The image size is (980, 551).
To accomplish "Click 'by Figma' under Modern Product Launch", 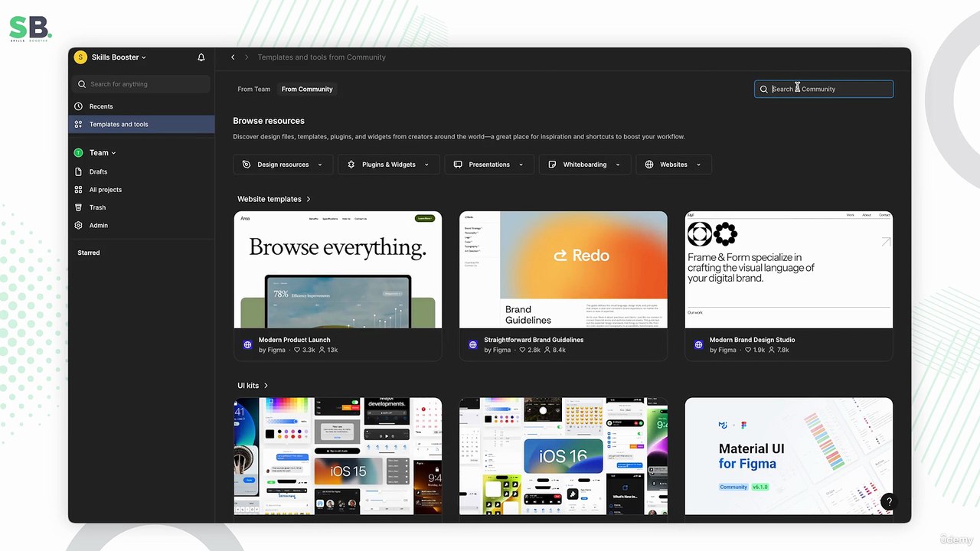I will pos(272,350).
